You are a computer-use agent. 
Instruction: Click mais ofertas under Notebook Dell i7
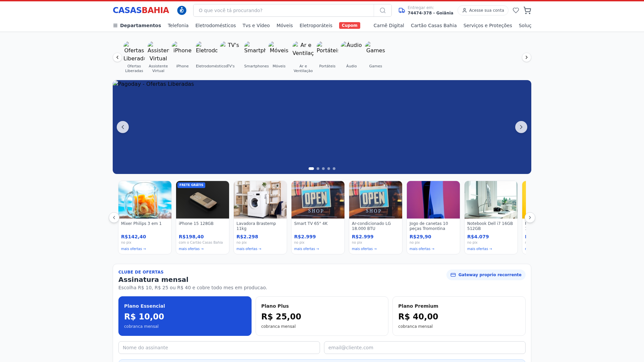(480, 249)
